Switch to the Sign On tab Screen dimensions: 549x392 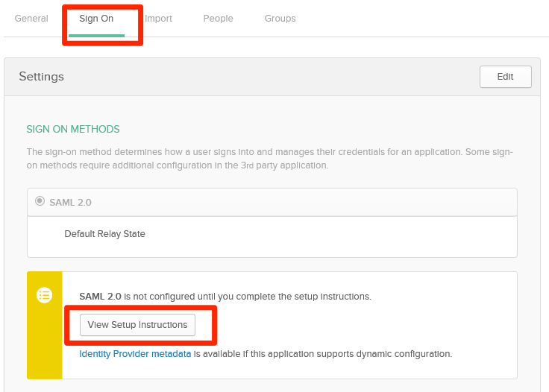tap(96, 19)
